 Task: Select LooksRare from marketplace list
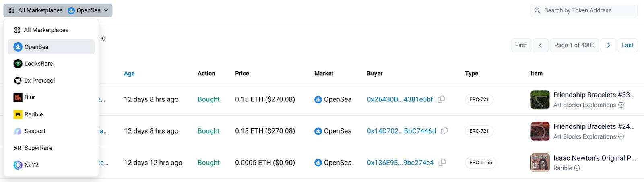click(x=51, y=64)
